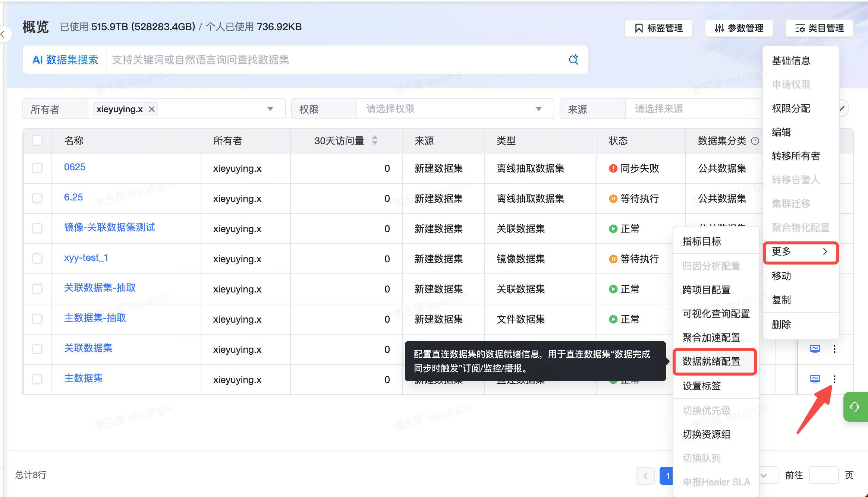This screenshot has width=868, height=497.
Task: Open 参数管理 button
Action: point(739,28)
